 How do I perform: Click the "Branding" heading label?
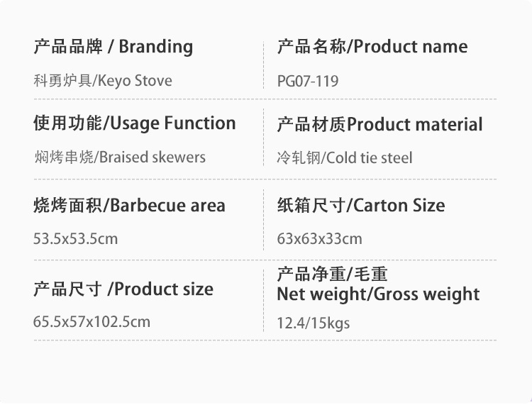155,47
